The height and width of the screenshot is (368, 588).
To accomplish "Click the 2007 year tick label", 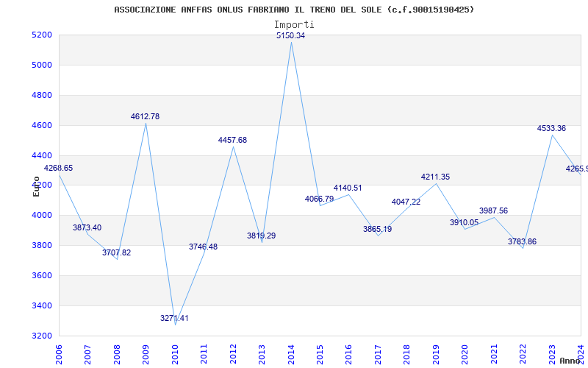I will [x=87, y=355].
